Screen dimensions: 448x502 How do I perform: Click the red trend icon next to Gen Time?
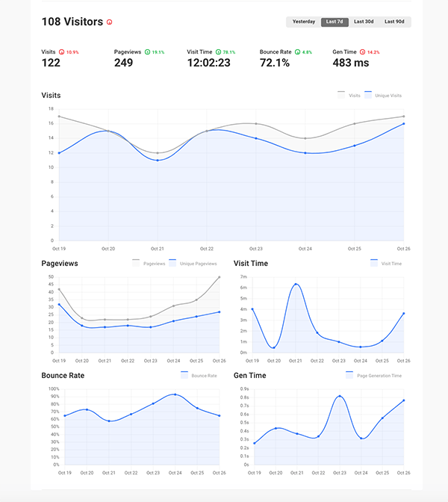pyautogui.click(x=362, y=52)
